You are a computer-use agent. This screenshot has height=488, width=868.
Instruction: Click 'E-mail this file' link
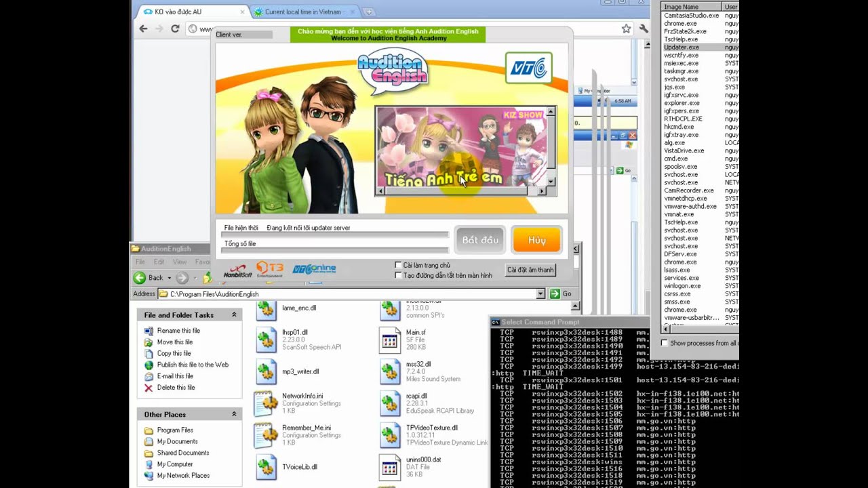click(x=175, y=376)
